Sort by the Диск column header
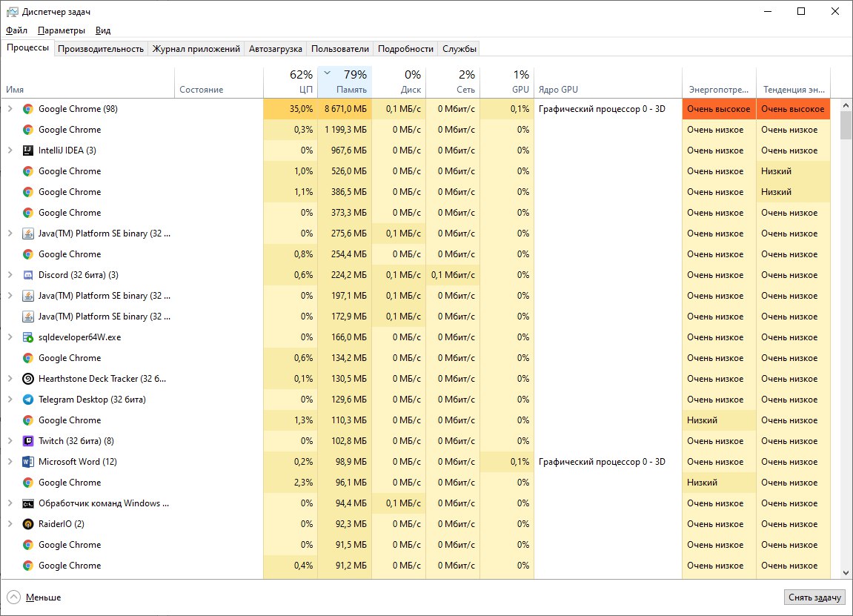This screenshot has width=853, height=616. coord(399,82)
